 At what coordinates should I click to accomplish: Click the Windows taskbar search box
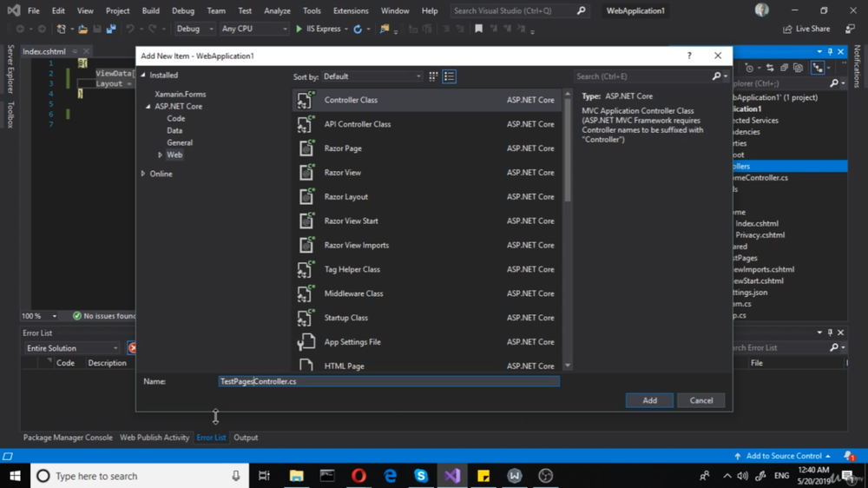tap(140, 476)
